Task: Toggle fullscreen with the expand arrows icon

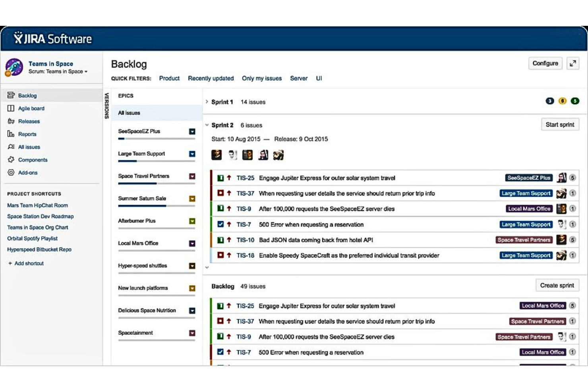Action: (x=573, y=64)
